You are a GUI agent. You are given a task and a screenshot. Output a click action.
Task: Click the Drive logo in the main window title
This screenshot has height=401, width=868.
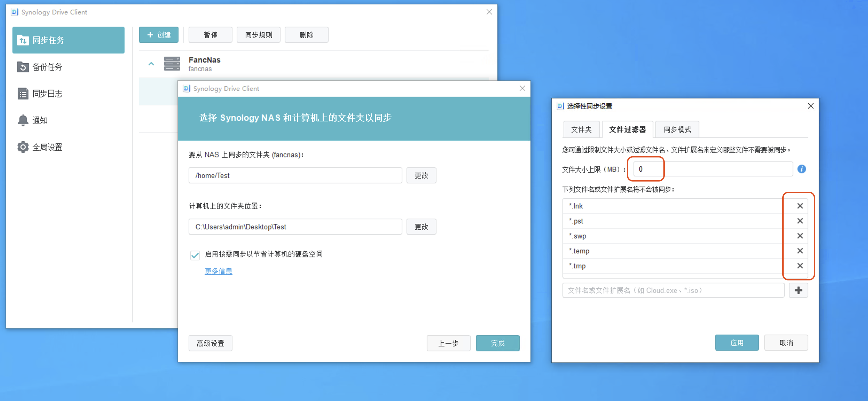click(x=14, y=12)
